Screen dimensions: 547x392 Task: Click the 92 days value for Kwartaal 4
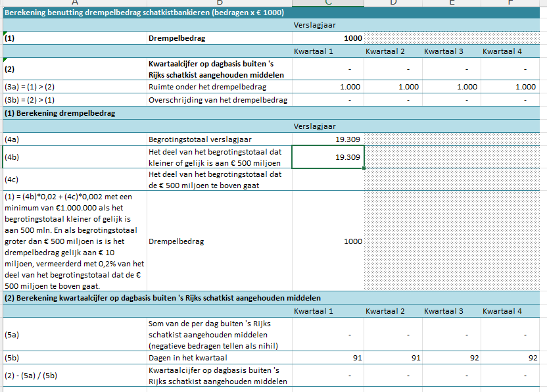[510, 358]
